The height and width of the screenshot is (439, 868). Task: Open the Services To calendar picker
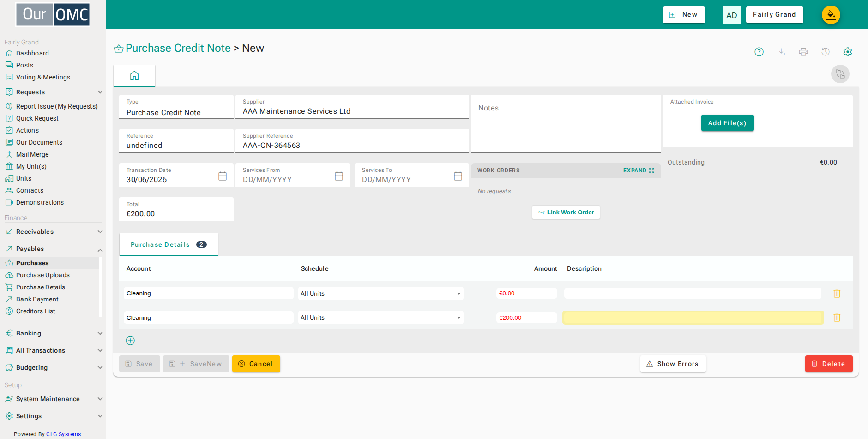[x=458, y=176]
